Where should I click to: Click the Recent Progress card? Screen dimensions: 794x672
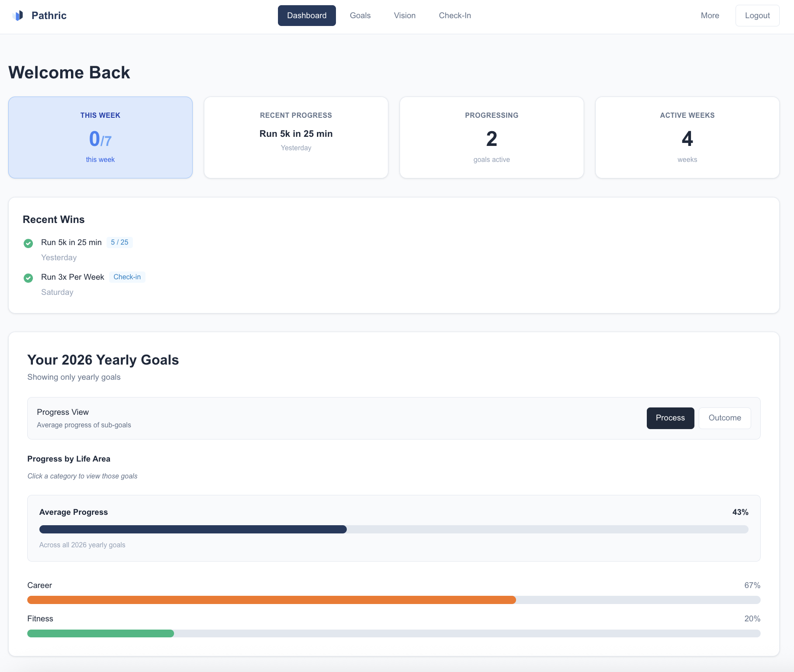pos(296,137)
